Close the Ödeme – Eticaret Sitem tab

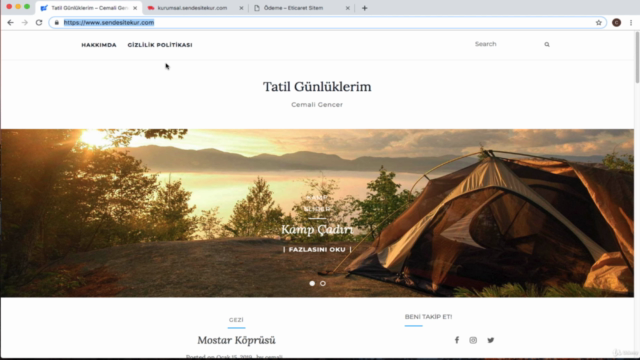coord(347,8)
